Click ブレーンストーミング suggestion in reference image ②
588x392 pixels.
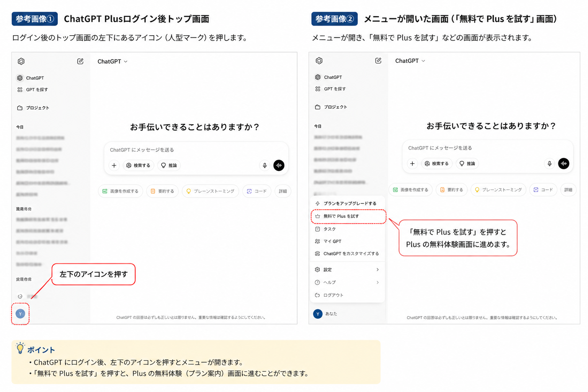click(498, 189)
